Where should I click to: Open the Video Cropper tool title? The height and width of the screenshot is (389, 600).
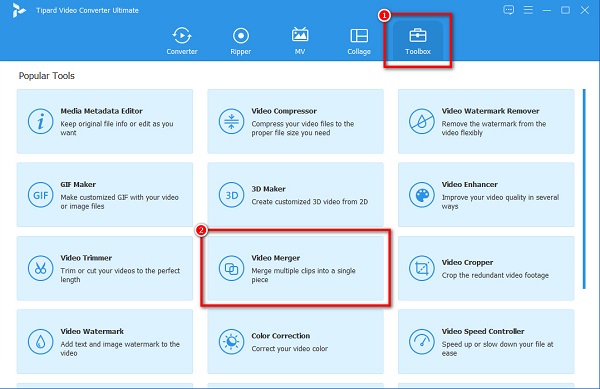(x=467, y=262)
